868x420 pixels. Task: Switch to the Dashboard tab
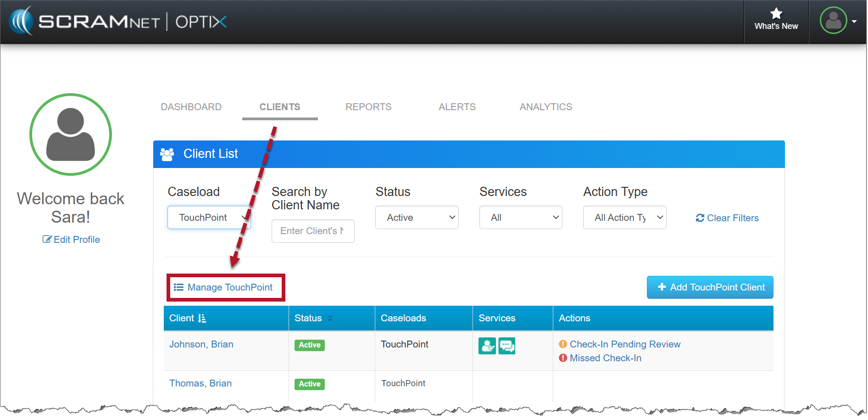191,107
